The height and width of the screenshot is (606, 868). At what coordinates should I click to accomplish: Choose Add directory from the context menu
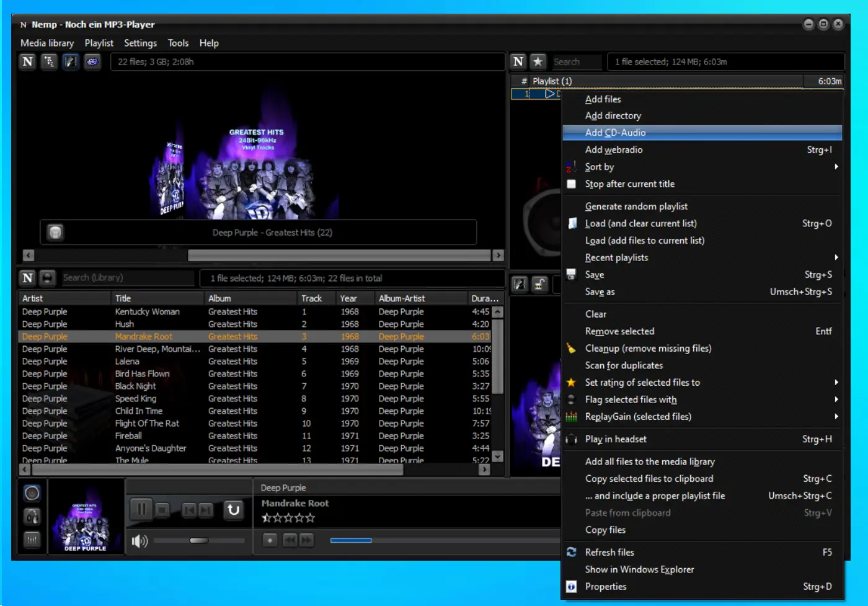(702, 116)
